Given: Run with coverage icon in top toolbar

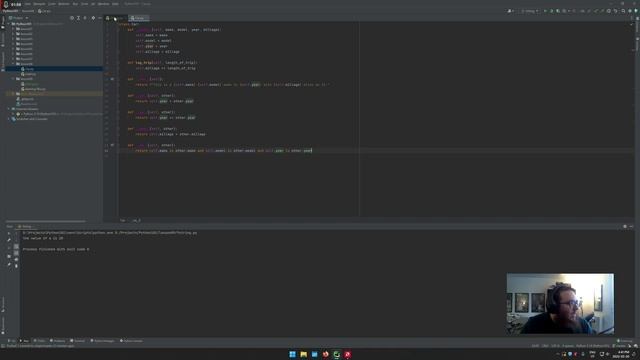Looking at the screenshot, I should click(x=558, y=11).
